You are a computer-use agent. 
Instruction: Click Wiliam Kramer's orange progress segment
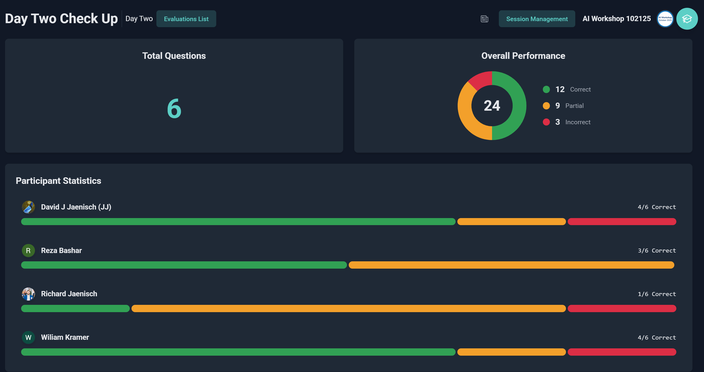(x=511, y=352)
